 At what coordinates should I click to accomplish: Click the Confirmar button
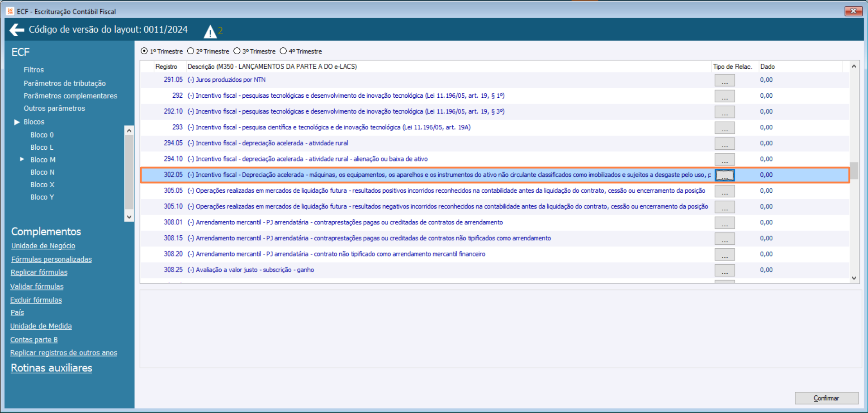tap(826, 398)
